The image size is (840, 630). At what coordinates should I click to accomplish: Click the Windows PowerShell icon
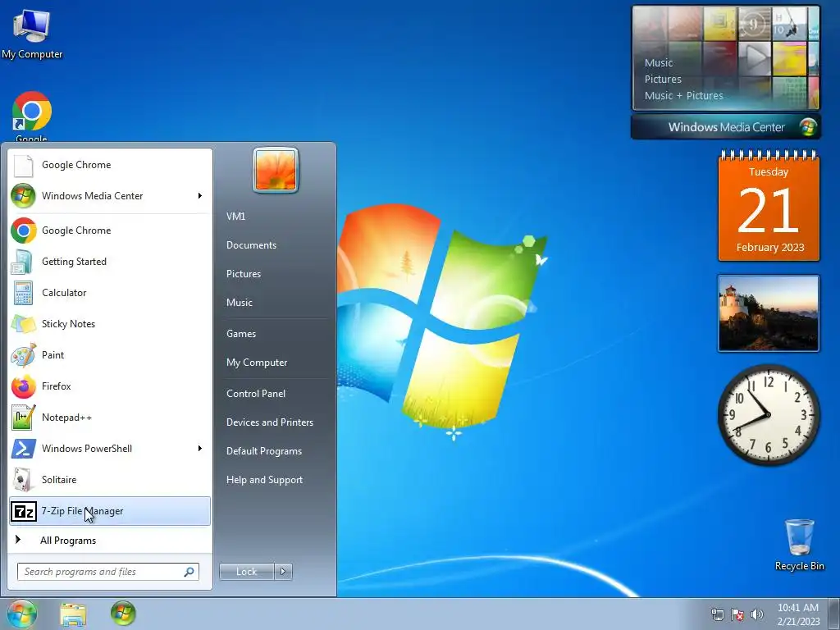click(23, 449)
